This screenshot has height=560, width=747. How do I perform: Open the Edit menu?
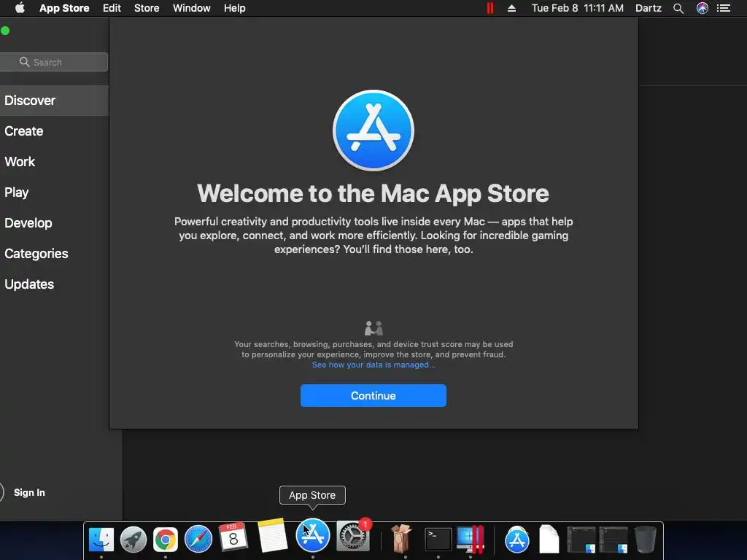click(x=112, y=8)
